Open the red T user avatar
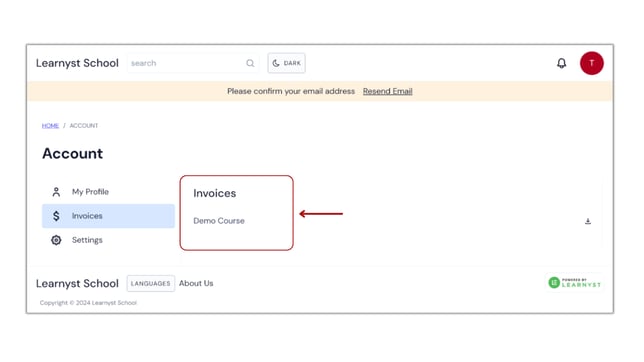 [591, 63]
